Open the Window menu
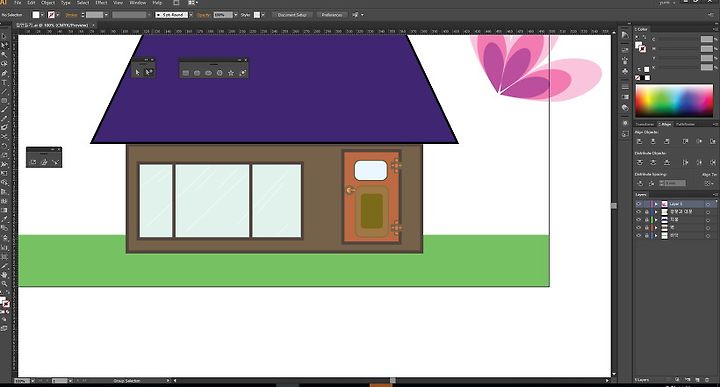Viewport: 720px width, 387px height. (x=137, y=3)
